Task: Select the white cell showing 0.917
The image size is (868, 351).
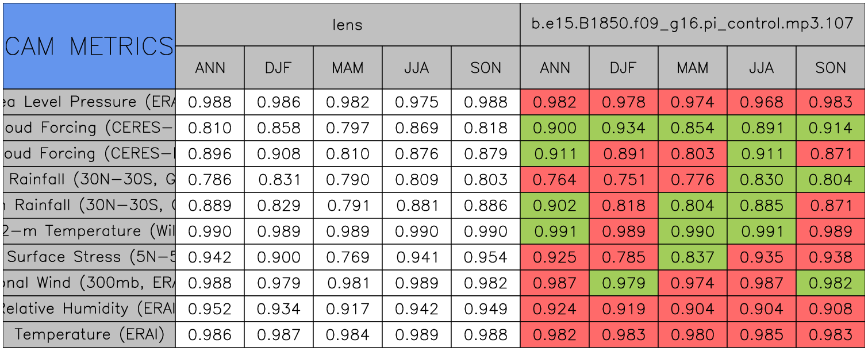Action: pos(348,308)
